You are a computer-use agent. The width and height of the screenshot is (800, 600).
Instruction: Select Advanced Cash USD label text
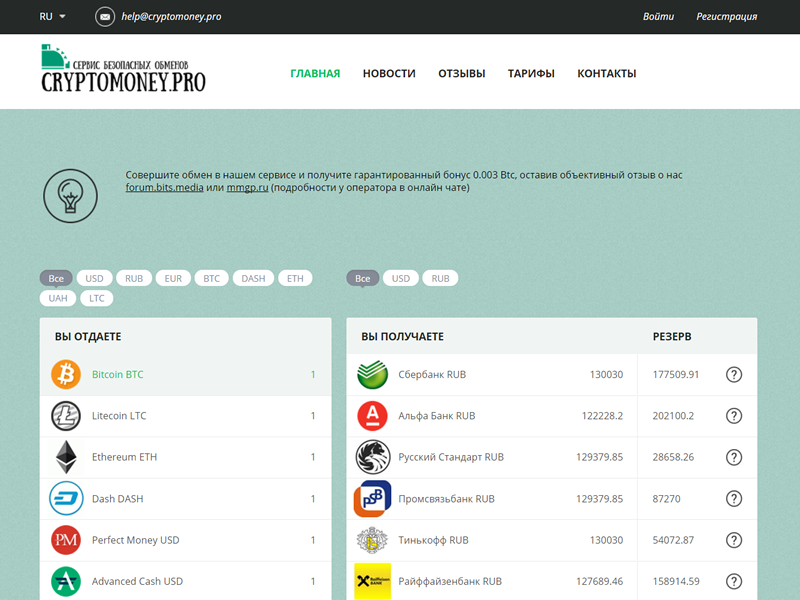(x=137, y=581)
